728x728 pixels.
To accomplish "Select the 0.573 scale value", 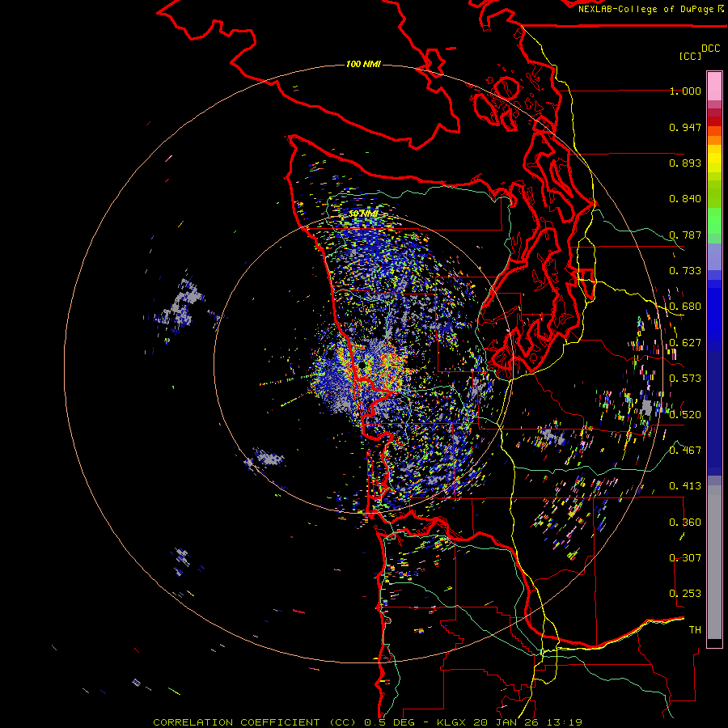I will [x=685, y=379].
